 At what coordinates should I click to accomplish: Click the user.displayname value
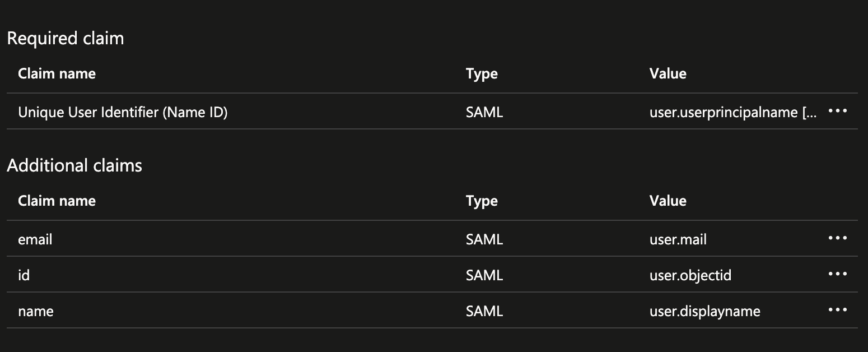[x=704, y=311]
